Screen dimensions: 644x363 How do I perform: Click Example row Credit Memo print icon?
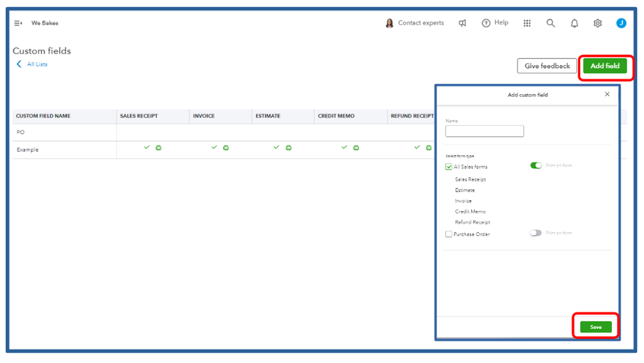tap(356, 148)
